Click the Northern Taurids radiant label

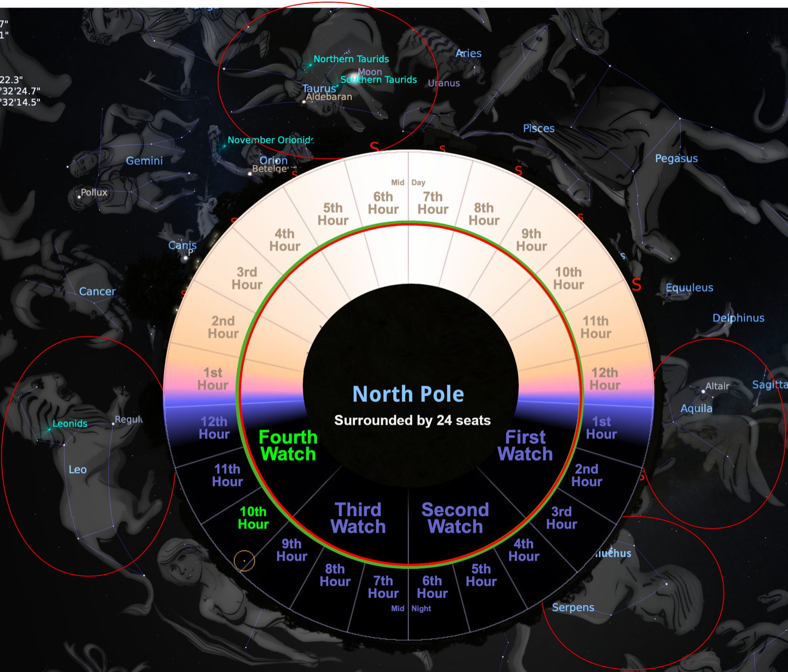coord(351,59)
